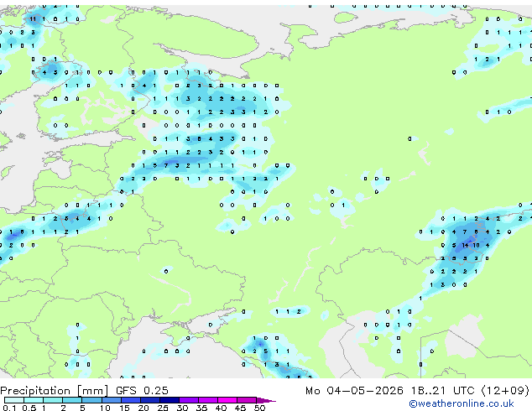532x411 pixels.
Task: Click the 'Mo 04-05-2026' date text
Action: (x=354, y=391)
